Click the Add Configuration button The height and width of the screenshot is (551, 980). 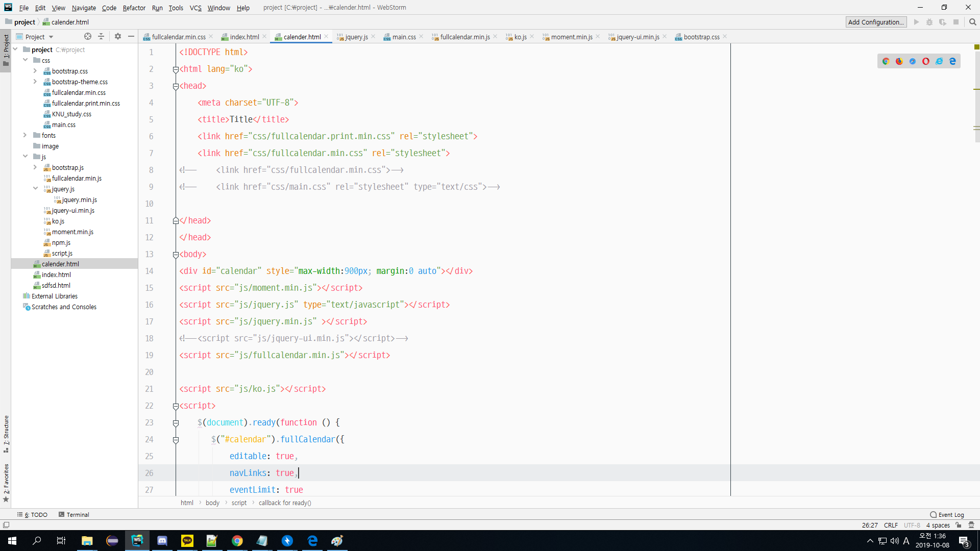[876, 22]
